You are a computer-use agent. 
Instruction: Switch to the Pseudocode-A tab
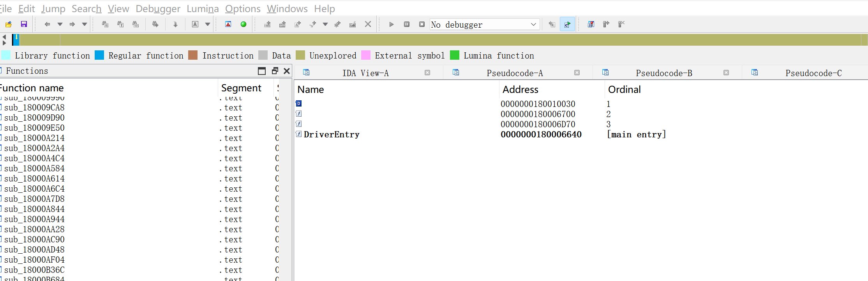515,73
